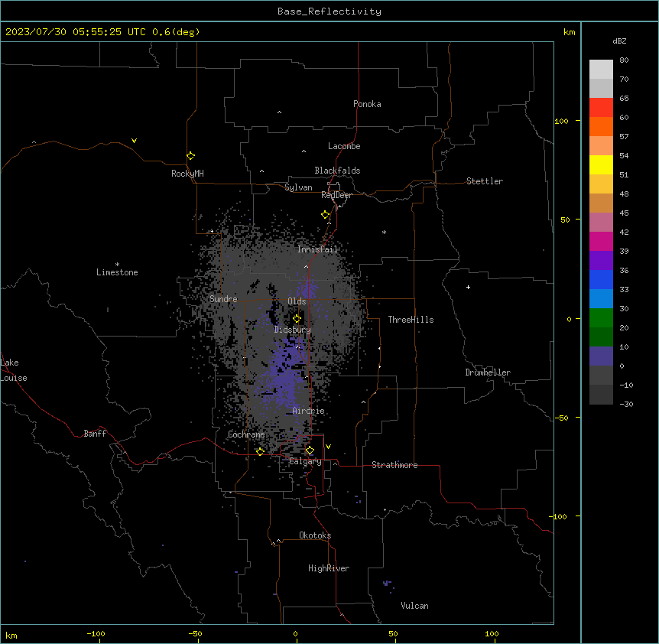The height and width of the screenshot is (644, 659).
Task: Click the yellow diamond marker above Calgary label
Action: pos(310,450)
